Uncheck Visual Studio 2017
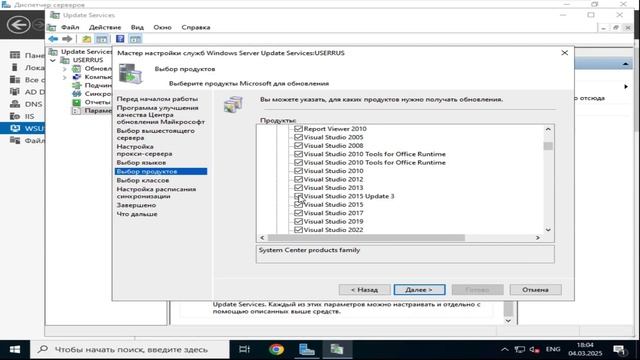This screenshot has height=360, width=640. pyautogui.click(x=298, y=213)
